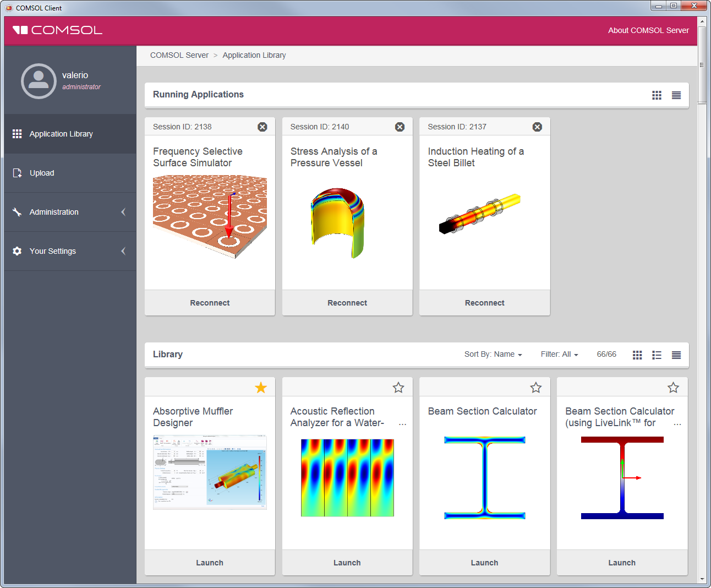Favorite the Beam Section Calculator app
This screenshot has width=711, height=588.
click(535, 388)
